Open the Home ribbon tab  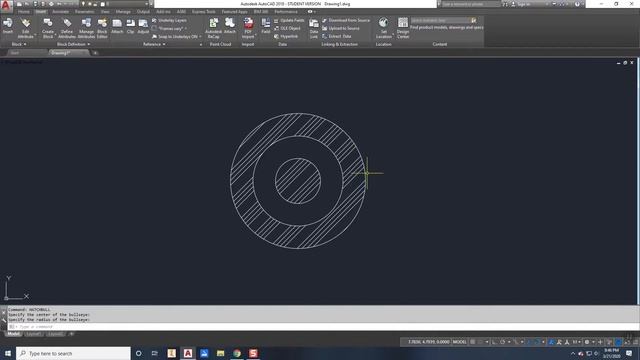[x=24, y=12]
